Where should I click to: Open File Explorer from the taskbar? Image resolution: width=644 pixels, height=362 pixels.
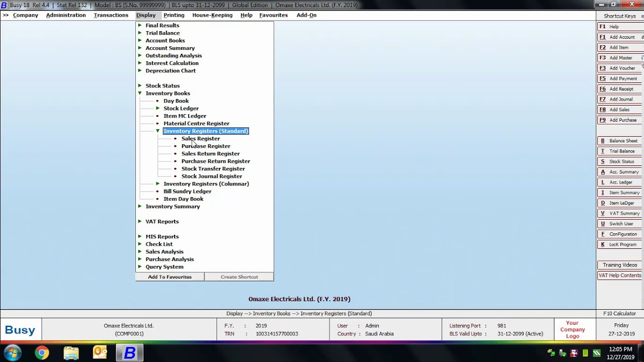point(71,353)
